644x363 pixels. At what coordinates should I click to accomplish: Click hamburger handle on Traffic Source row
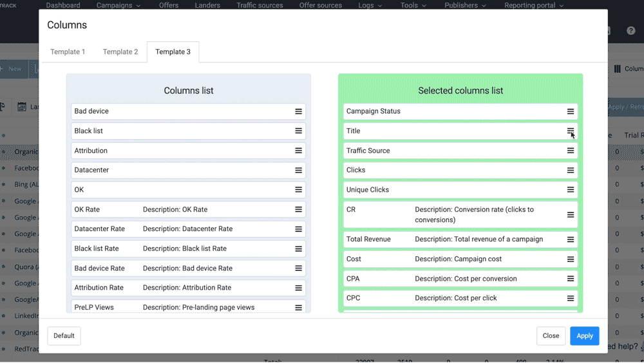[x=570, y=151]
